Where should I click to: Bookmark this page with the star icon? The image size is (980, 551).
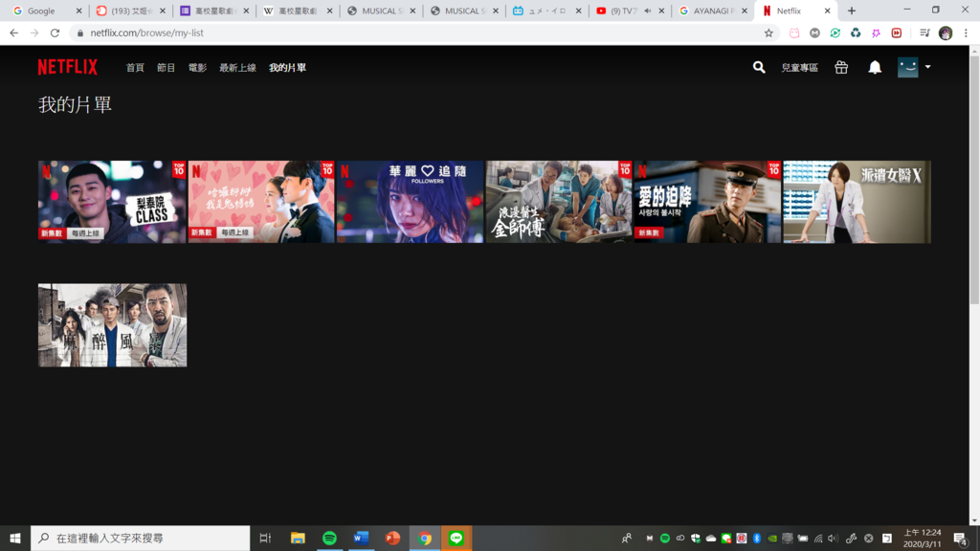pyautogui.click(x=768, y=33)
